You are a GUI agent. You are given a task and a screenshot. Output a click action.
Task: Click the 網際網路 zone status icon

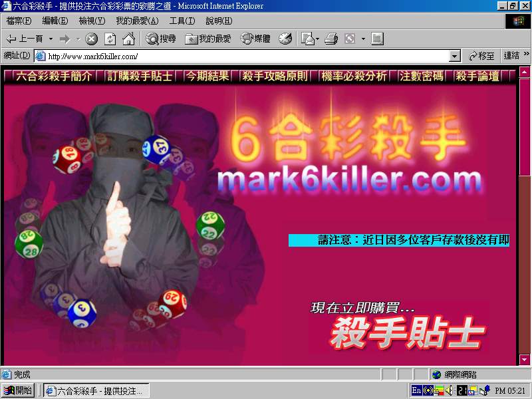tap(437, 375)
